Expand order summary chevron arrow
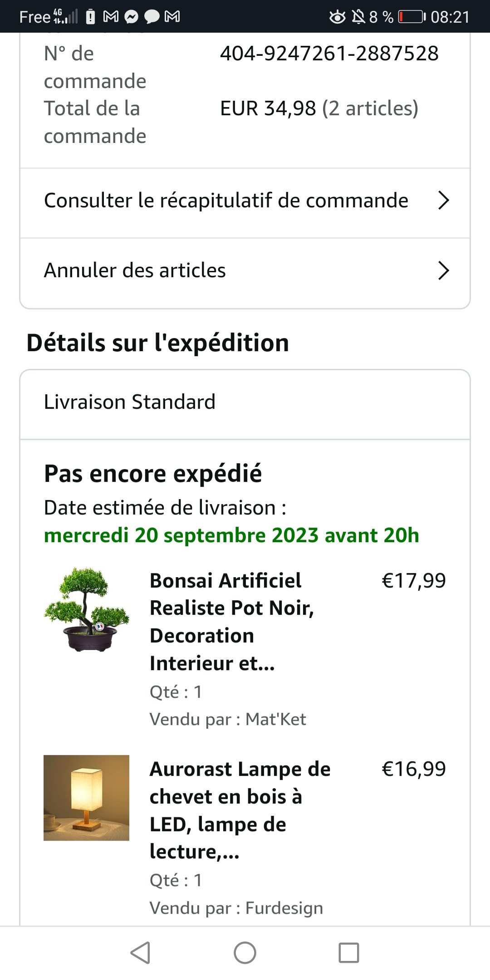 point(443,200)
